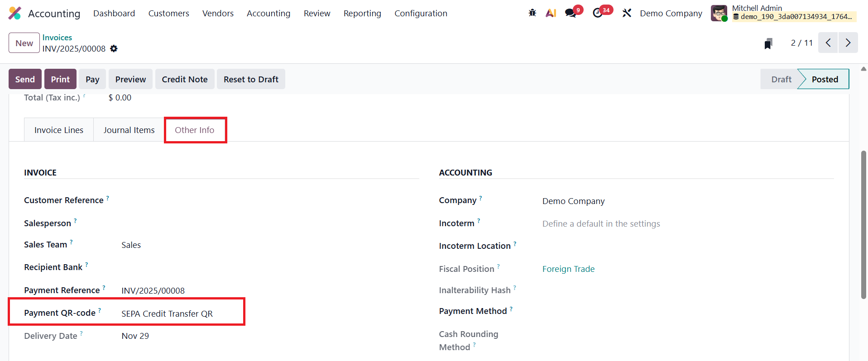Open the Demo Company switcher
Screen dimensions: 868x361
tap(671, 13)
